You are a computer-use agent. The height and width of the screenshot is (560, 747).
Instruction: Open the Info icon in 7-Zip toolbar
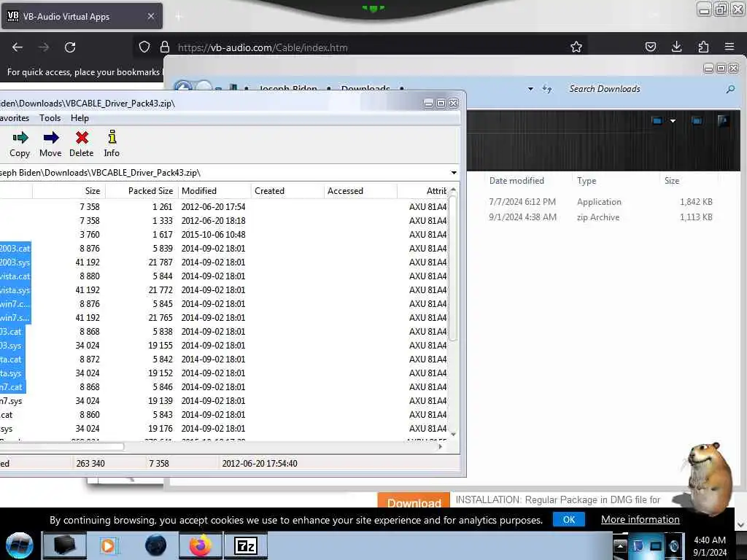[112, 137]
